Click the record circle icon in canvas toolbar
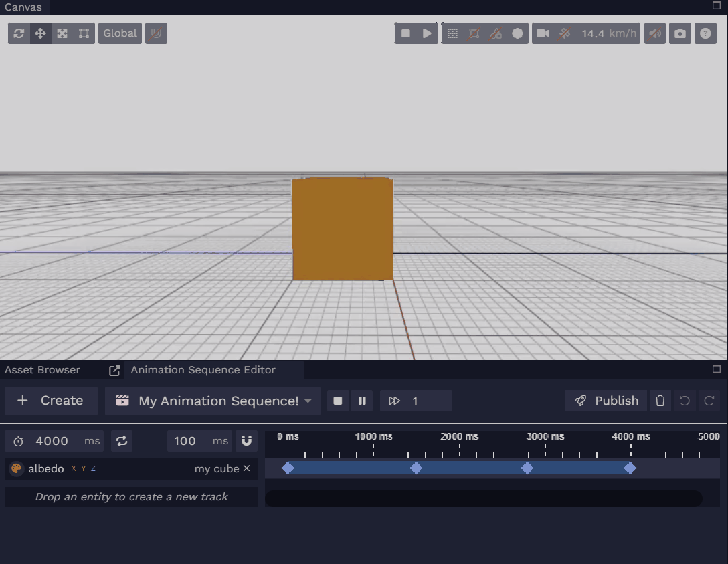This screenshot has width=728, height=564. point(517,33)
